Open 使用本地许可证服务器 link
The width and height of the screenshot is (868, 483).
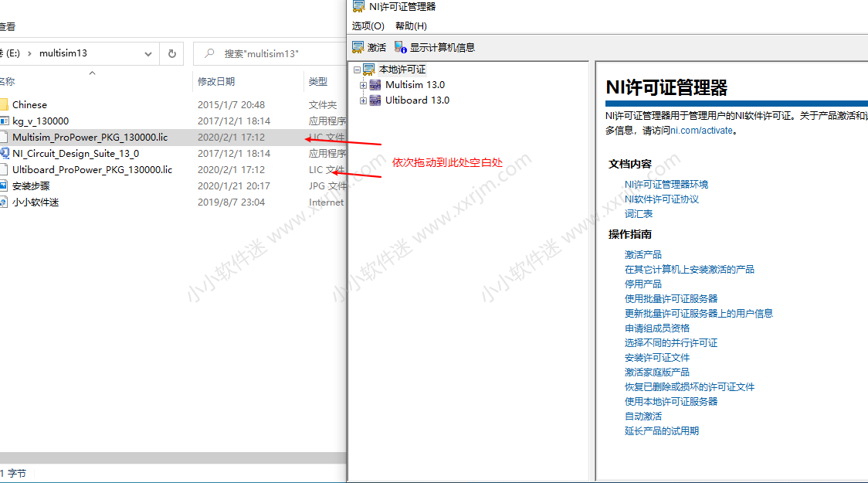671,402
